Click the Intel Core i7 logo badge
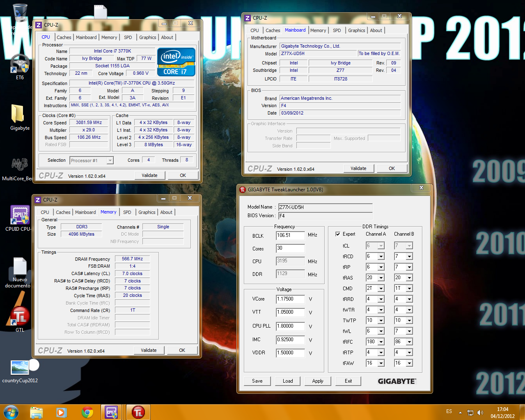Viewport: 525px width, 420px height. 176,62
